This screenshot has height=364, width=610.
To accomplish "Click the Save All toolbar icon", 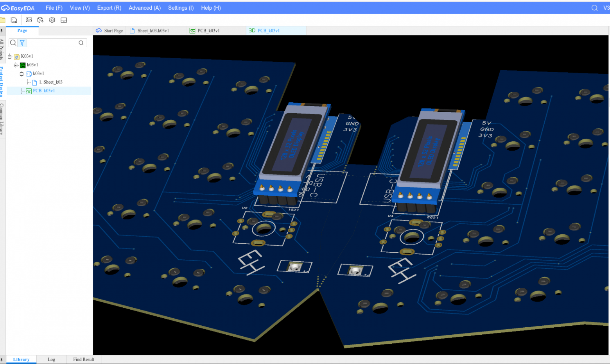I will (14, 20).
